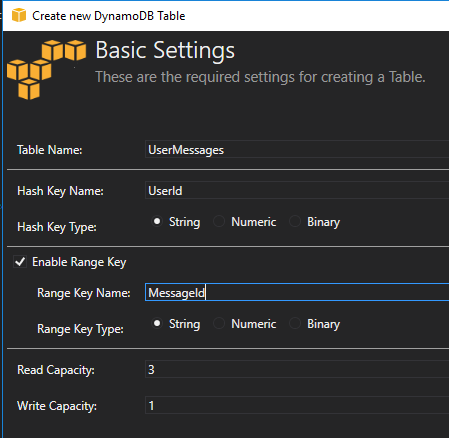Click the Write Capacity input box
This screenshot has height=438, width=449.
click(x=297, y=405)
